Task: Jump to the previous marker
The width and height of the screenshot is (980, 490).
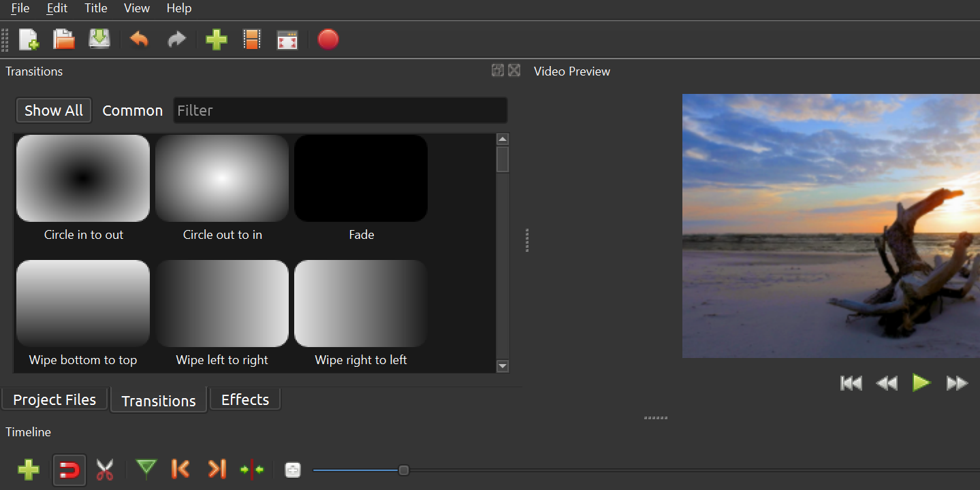Action: tap(180, 469)
